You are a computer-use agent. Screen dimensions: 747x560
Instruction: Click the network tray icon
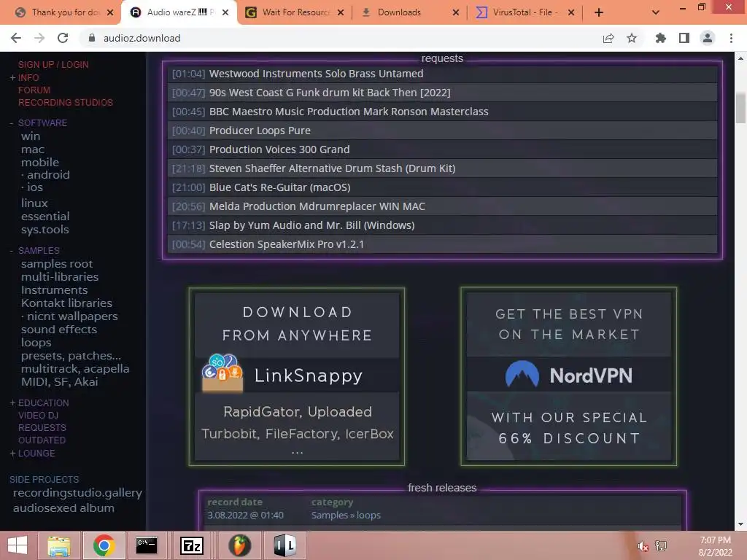[661, 546]
